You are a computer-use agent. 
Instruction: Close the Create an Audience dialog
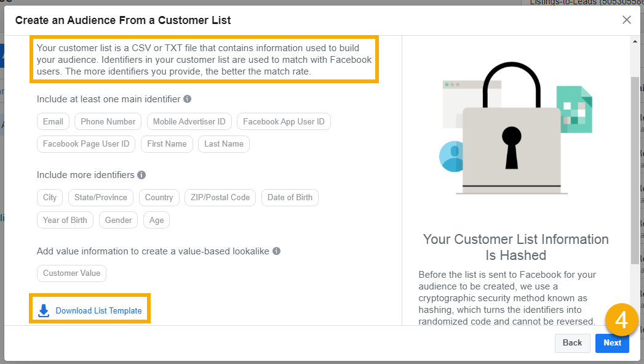point(626,20)
